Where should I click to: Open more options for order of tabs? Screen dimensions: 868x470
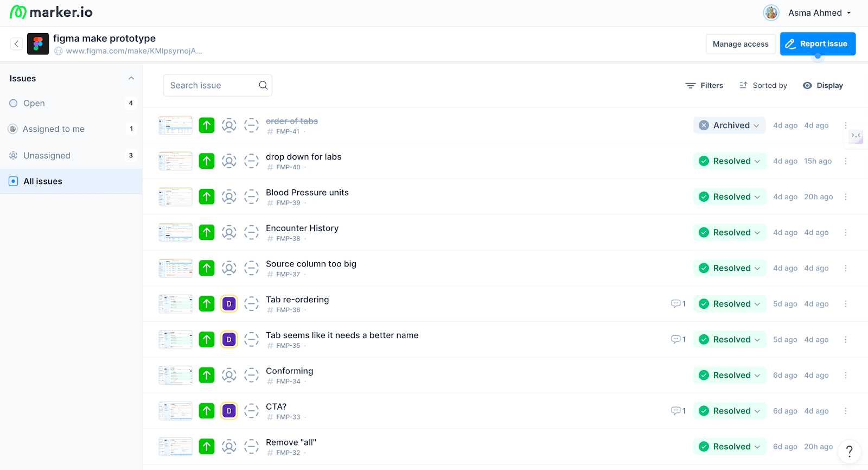[846, 125]
